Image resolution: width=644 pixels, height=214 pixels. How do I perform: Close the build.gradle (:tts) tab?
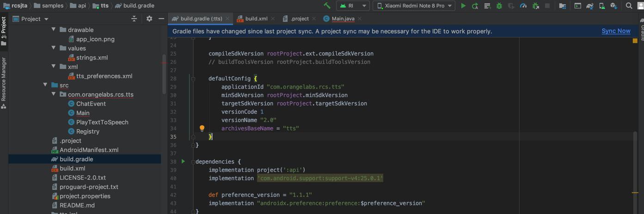coord(227,18)
